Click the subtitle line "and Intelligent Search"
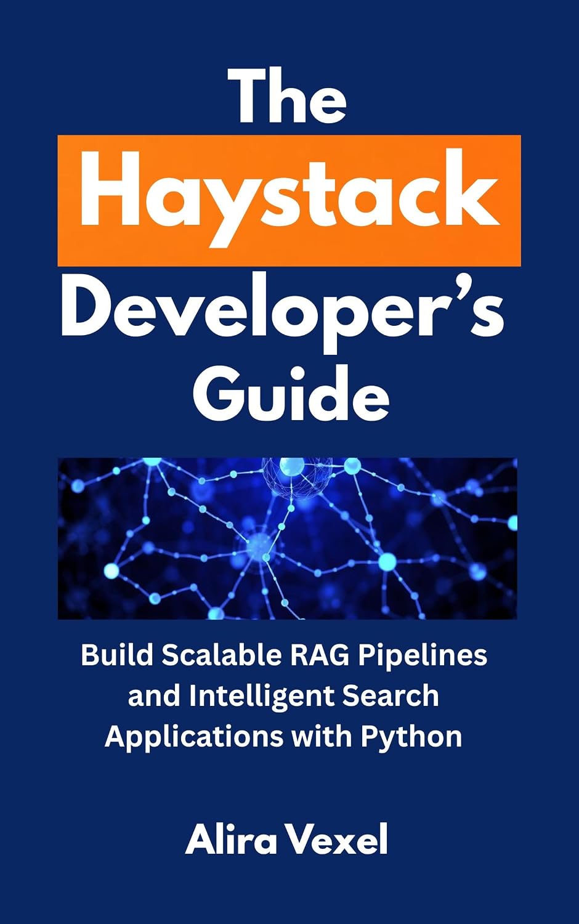Viewport: 579px width, 924px height. click(283, 696)
